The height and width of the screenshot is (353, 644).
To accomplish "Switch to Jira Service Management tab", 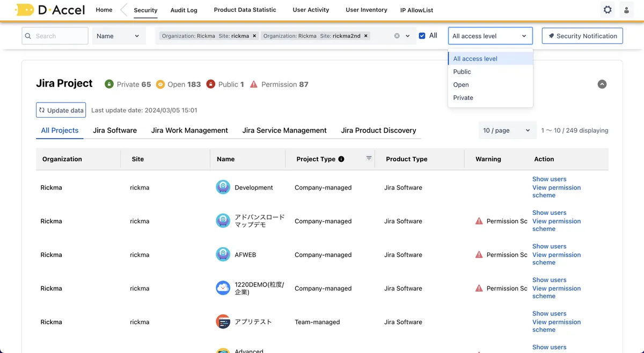I will [284, 131].
